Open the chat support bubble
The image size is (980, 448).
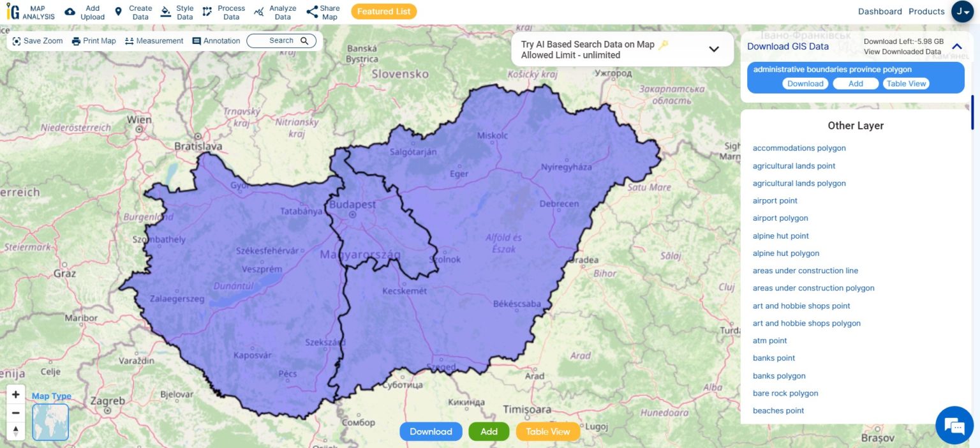(x=953, y=425)
